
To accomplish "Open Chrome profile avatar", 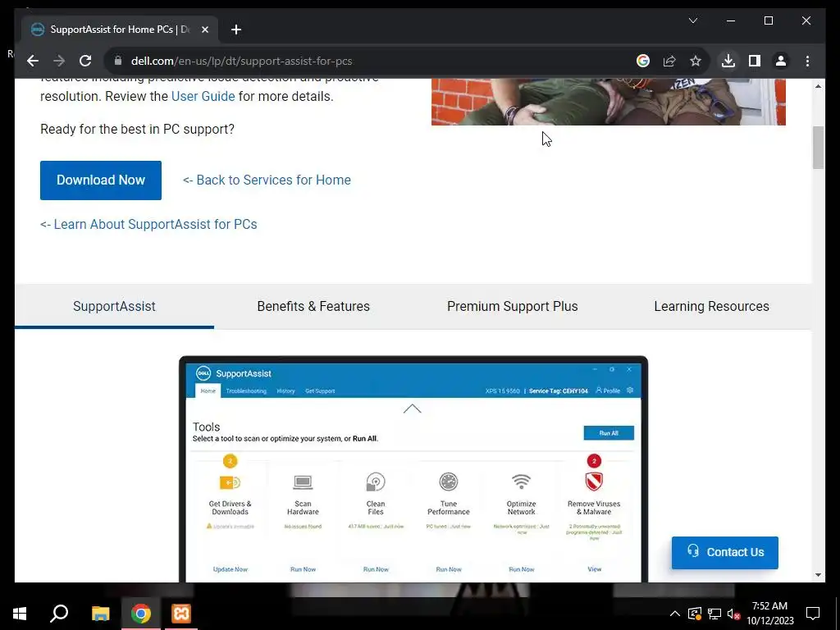I will tap(781, 61).
